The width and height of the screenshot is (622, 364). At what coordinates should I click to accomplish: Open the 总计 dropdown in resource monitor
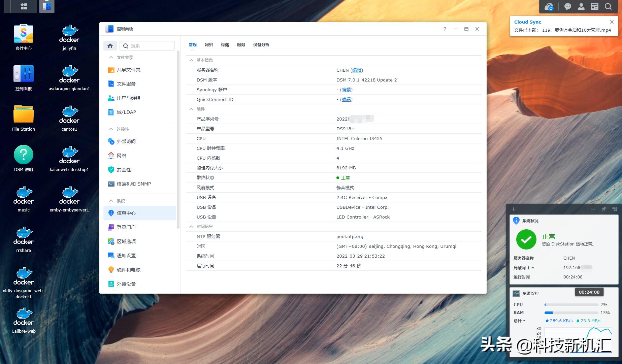519,321
